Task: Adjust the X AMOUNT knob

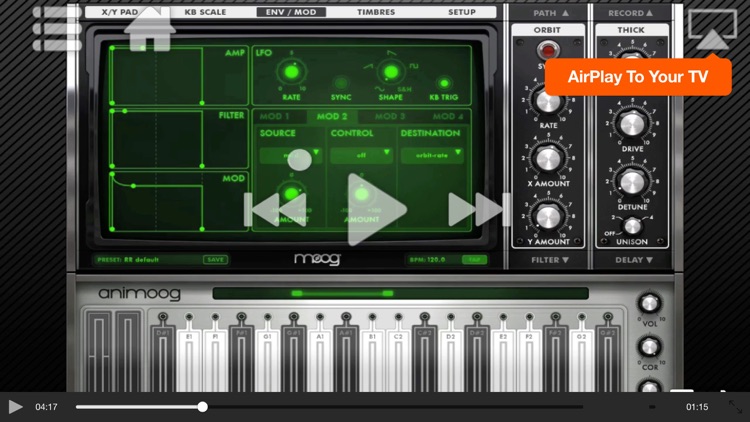Action: point(548,159)
